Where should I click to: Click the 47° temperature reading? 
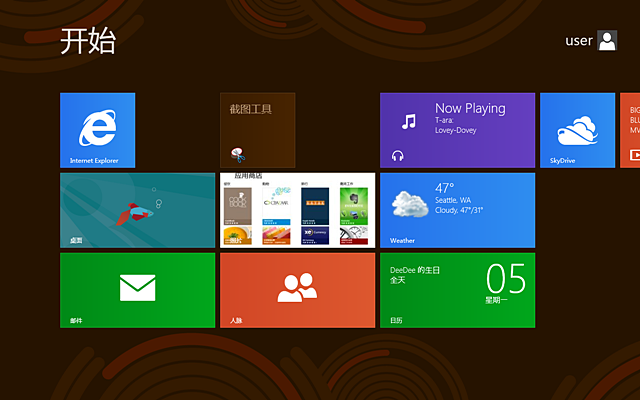(444, 188)
